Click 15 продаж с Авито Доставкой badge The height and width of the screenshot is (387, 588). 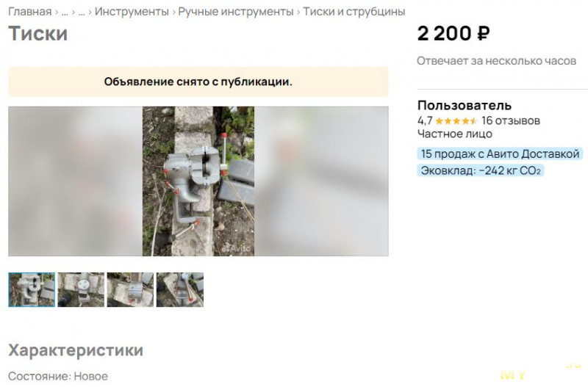click(500, 154)
